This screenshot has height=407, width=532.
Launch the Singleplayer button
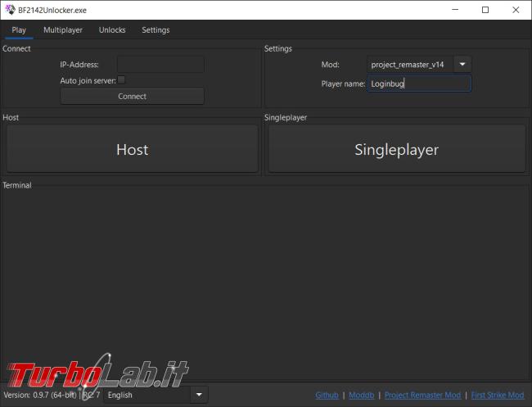(397, 149)
